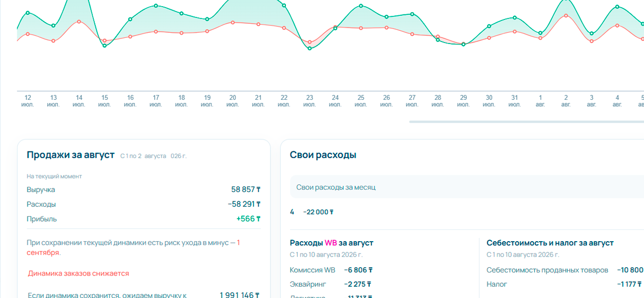Image resolution: width=644 pixels, height=298 pixels.
Task: Click the red point above 2 авг.
Action: 566,15
